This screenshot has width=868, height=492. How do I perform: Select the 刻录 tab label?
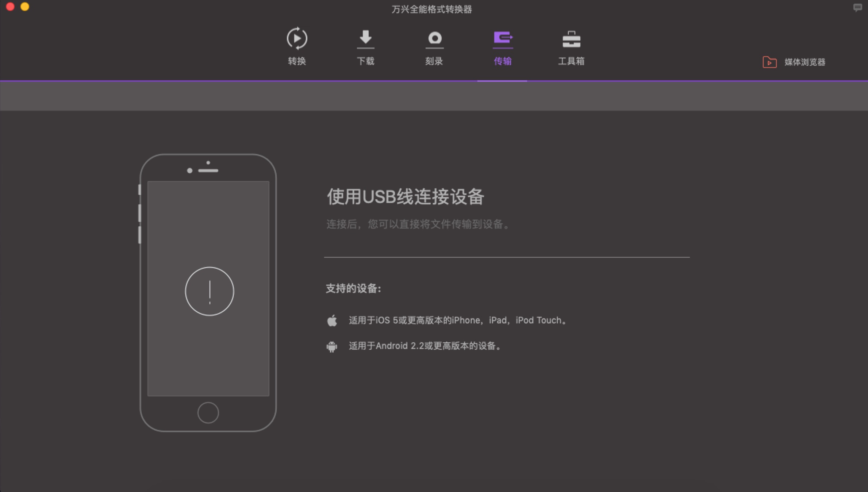pos(434,61)
